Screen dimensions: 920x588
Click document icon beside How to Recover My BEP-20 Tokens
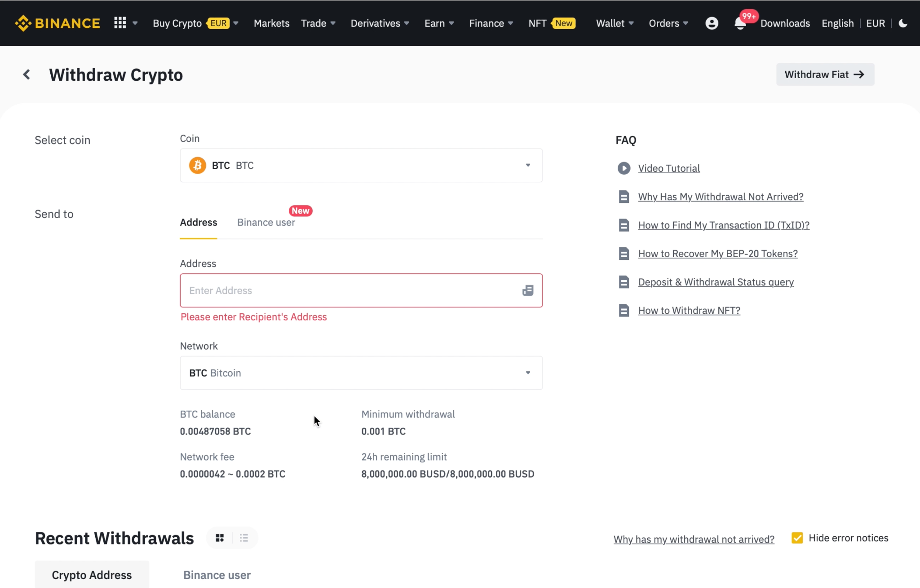tap(624, 254)
